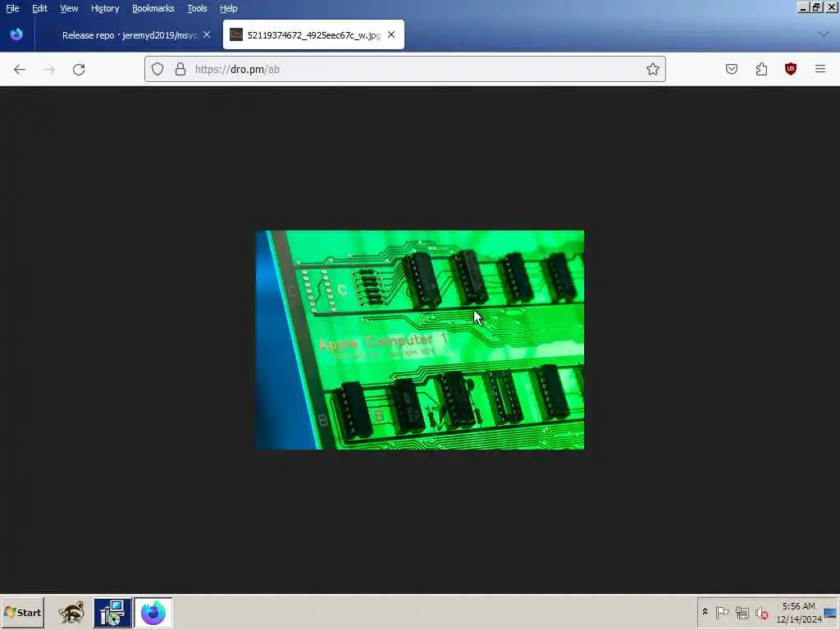The width and height of the screenshot is (840, 630).
Task: Open the network tray icon
Action: (742, 612)
